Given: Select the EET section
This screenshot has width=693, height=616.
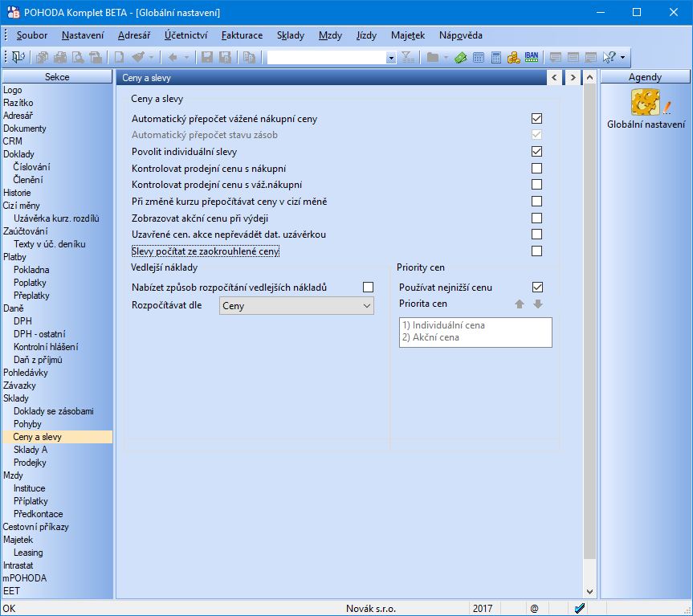Looking at the screenshot, I should pyautogui.click(x=11, y=591).
